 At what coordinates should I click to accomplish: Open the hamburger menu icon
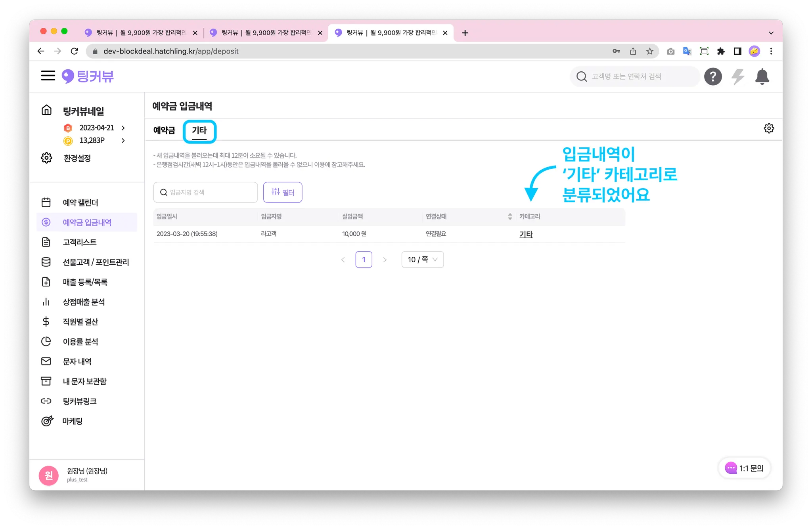click(48, 76)
